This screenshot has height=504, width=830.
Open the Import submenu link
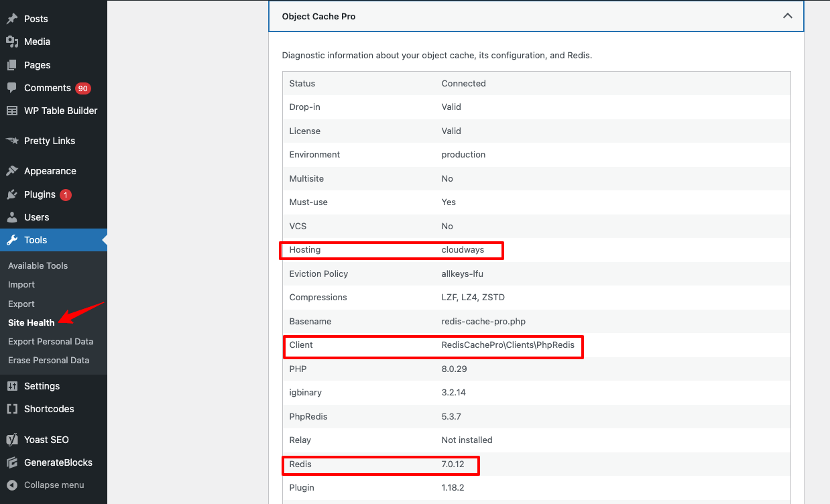point(21,285)
